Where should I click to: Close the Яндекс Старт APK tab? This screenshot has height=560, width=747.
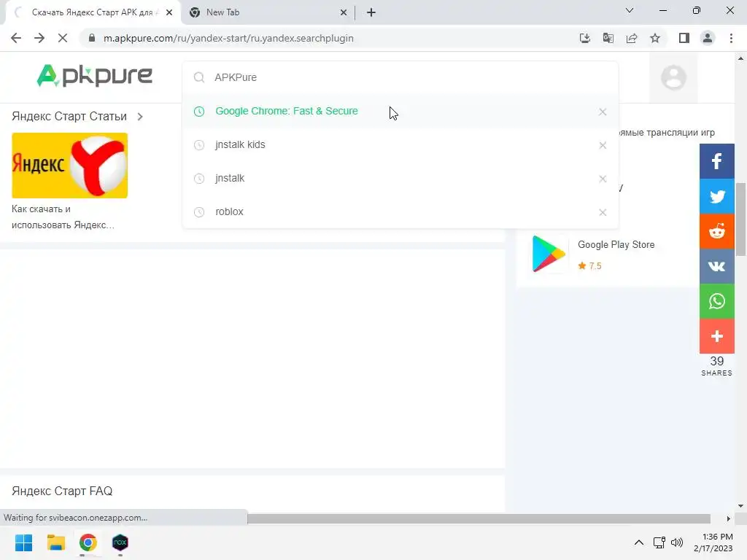169,12
